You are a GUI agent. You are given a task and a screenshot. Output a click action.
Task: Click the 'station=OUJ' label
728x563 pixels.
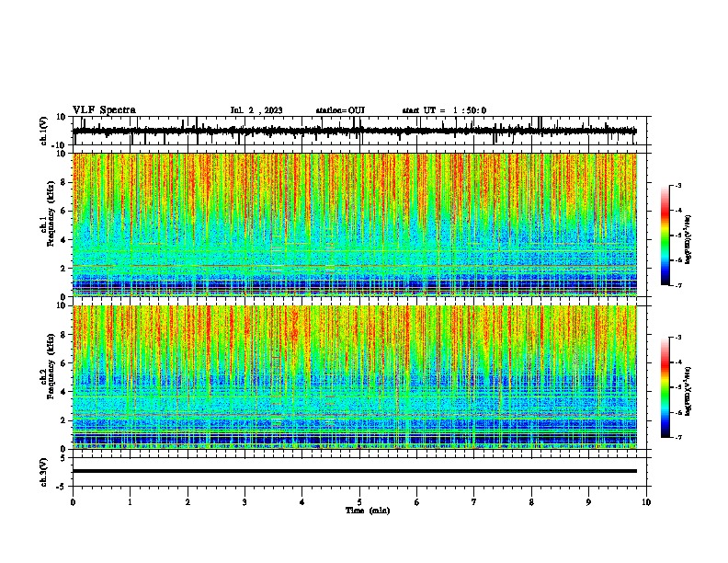pos(340,110)
